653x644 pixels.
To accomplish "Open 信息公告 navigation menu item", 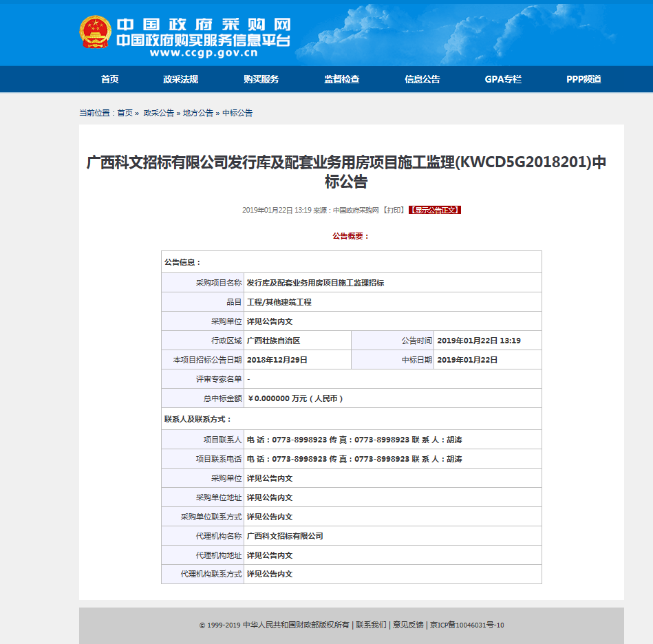I will (x=422, y=79).
